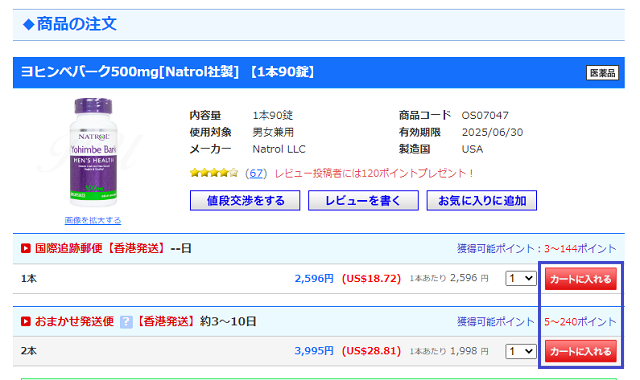The width and height of the screenshot is (640, 380).
Task: Click the 国際追跡郵便【香港発送】 shipping label
Action: 100,248
